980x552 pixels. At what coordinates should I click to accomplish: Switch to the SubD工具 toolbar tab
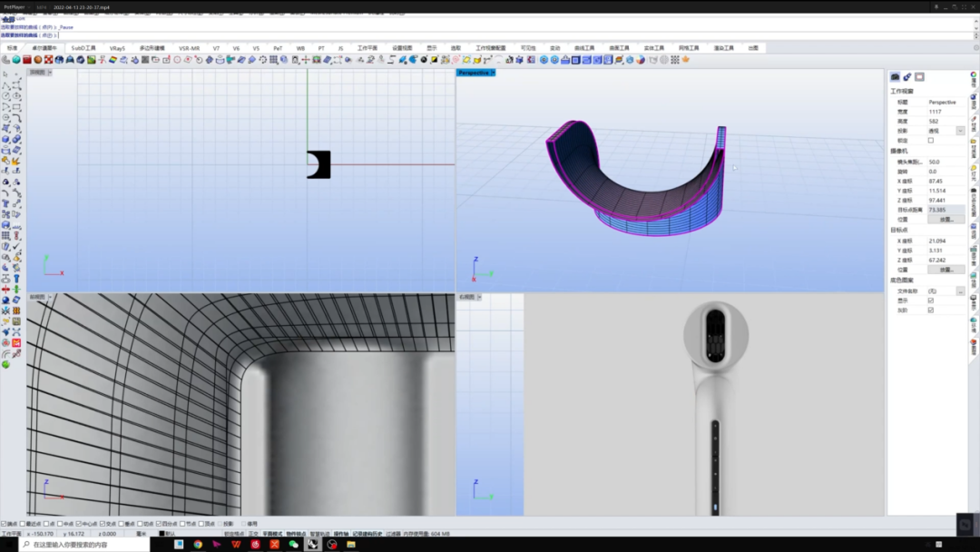83,48
